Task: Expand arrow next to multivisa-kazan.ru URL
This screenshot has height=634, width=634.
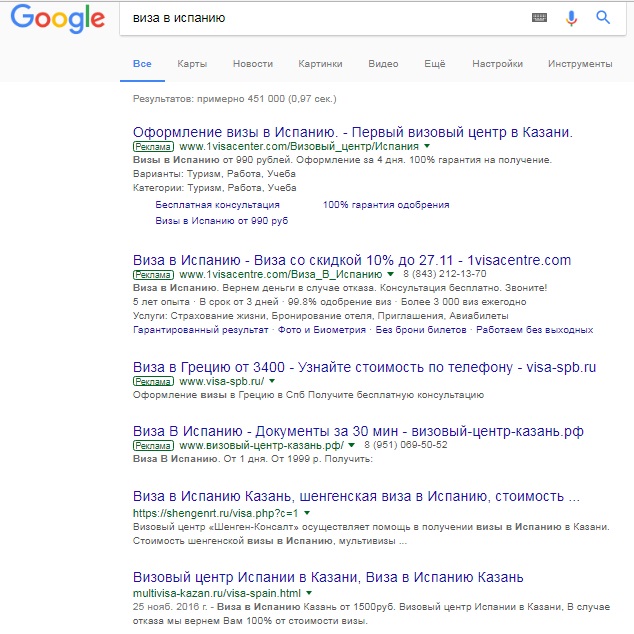Action: point(309,593)
